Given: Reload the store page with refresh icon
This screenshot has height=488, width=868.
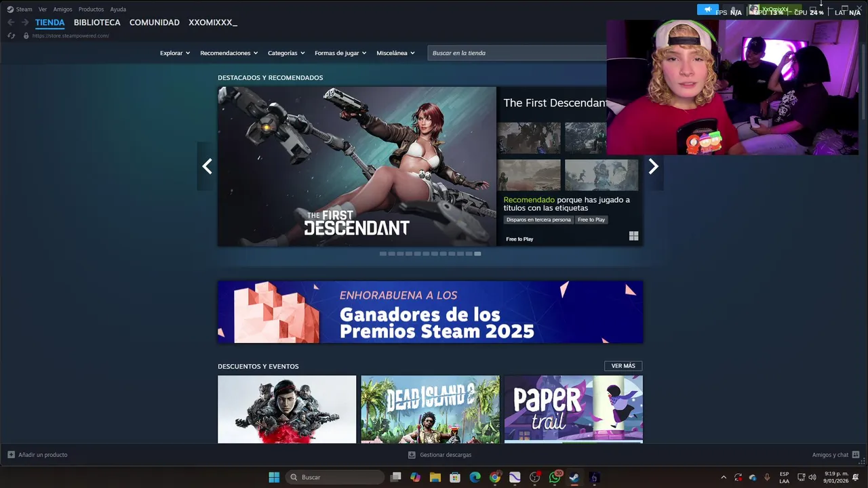Looking at the screenshot, I should (x=11, y=36).
